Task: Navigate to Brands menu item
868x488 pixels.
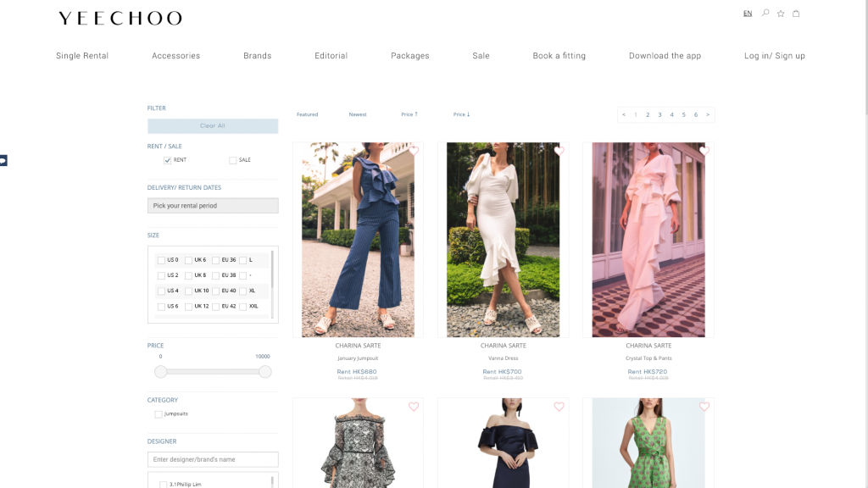Action: click(x=257, y=56)
